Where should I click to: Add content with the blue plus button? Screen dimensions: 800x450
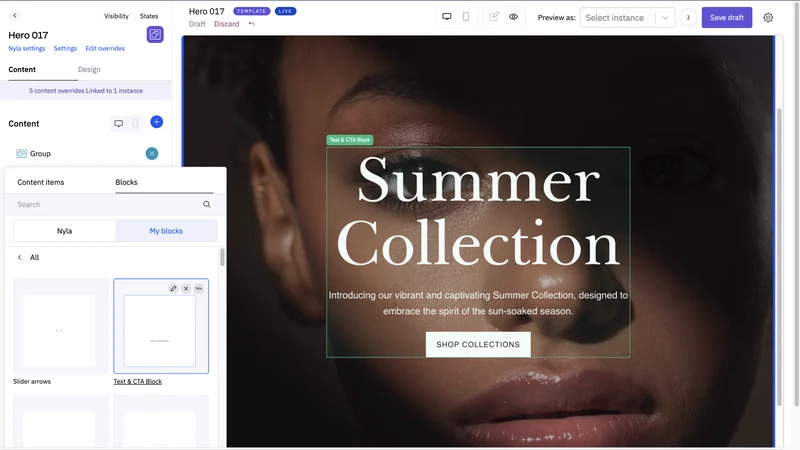click(157, 122)
